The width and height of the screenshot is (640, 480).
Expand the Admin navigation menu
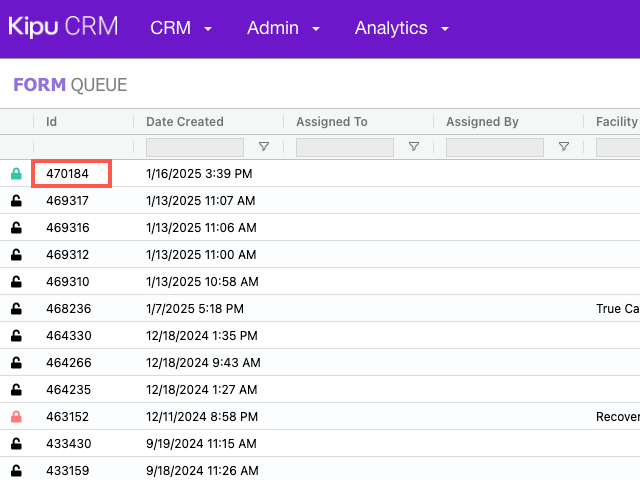tap(284, 29)
